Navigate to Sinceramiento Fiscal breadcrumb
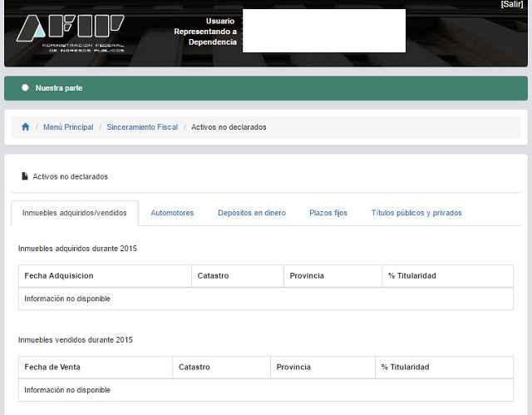This screenshot has width=532, height=415. pyautogui.click(x=142, y=127)
